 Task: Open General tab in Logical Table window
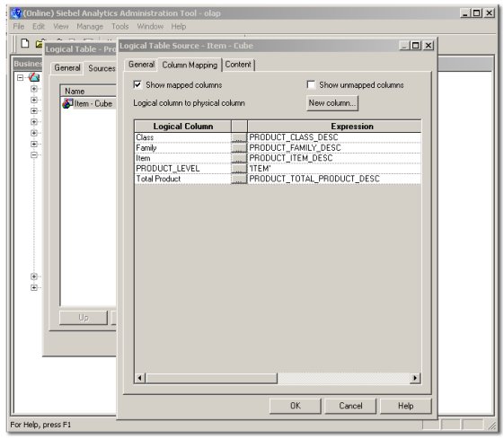(67, 68)
